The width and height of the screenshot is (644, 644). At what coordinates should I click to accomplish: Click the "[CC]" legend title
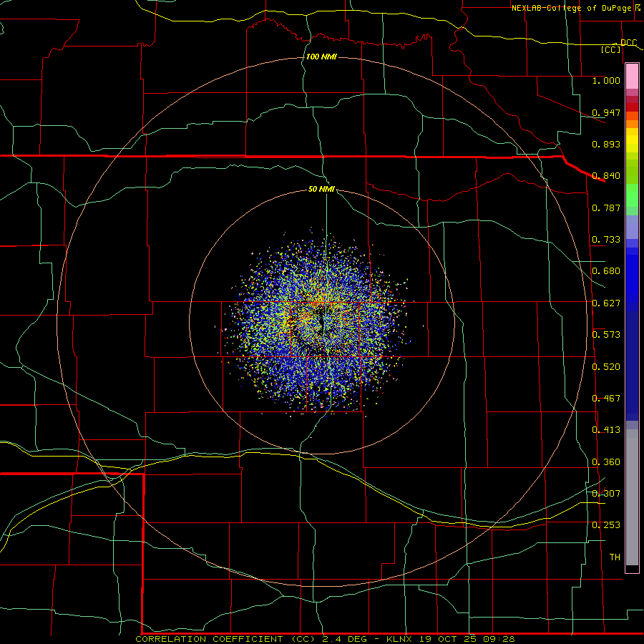click(611, 49)
